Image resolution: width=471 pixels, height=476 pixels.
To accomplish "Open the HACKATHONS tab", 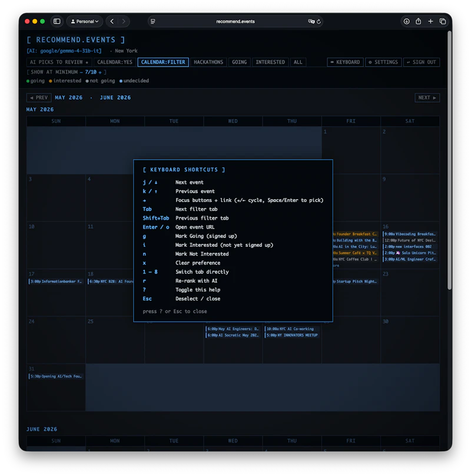I will click(208, 62).
